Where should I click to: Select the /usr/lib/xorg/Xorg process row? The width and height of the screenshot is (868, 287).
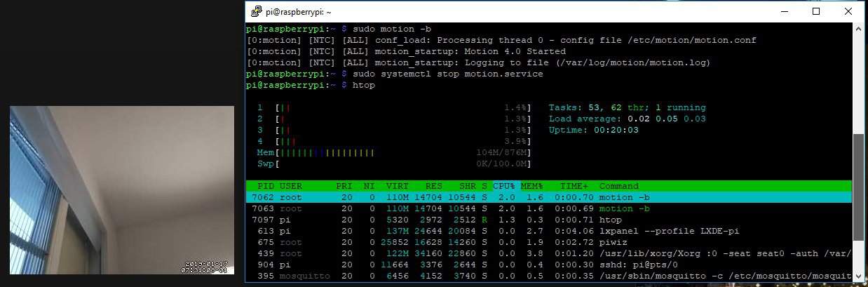pos(548,253)
